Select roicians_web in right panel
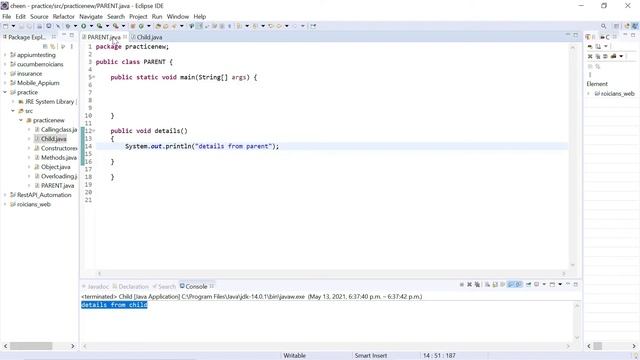 [617, 93]
